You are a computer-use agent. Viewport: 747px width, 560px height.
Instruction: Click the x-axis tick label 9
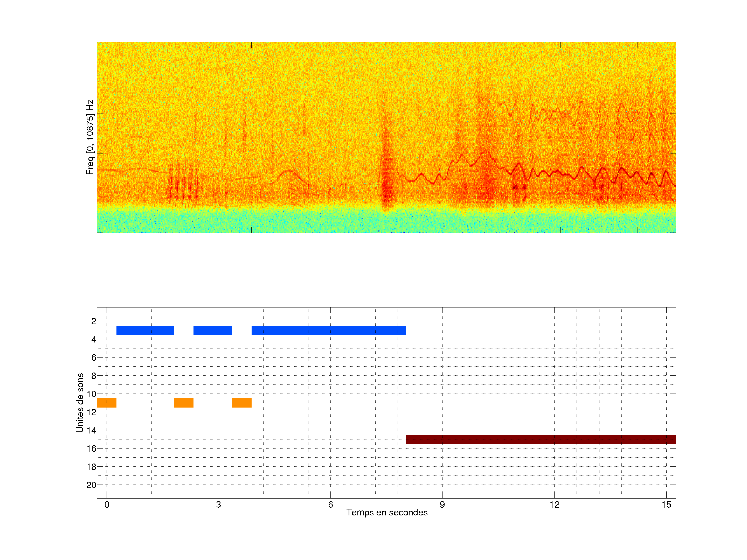coord(442,505)
